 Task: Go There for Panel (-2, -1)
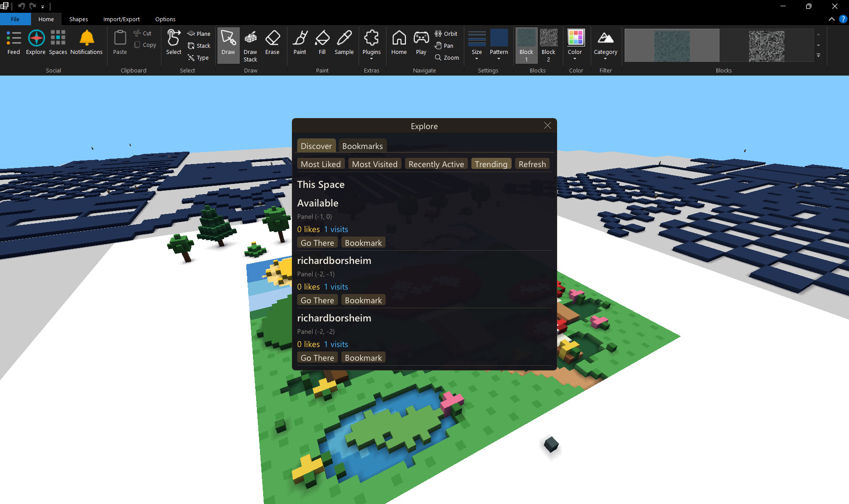pyautogui.click(x=317, y=300)
